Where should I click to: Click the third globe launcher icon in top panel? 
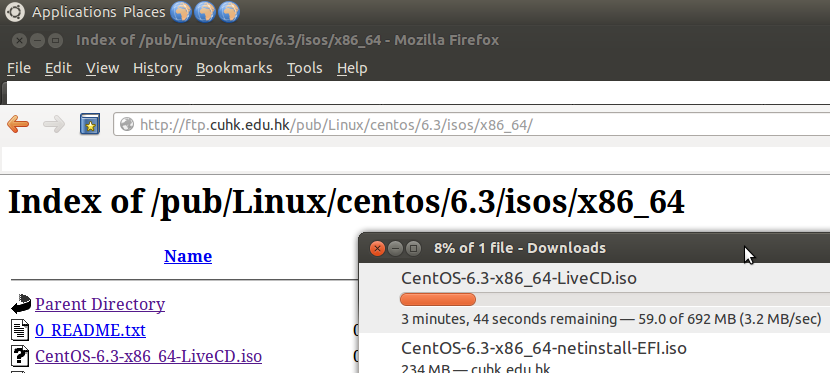point(229,12)
